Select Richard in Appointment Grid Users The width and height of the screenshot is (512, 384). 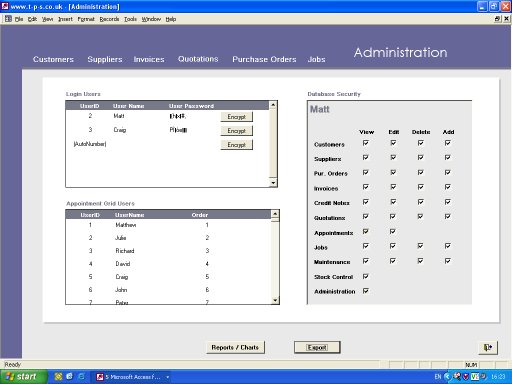click(125, 251)
